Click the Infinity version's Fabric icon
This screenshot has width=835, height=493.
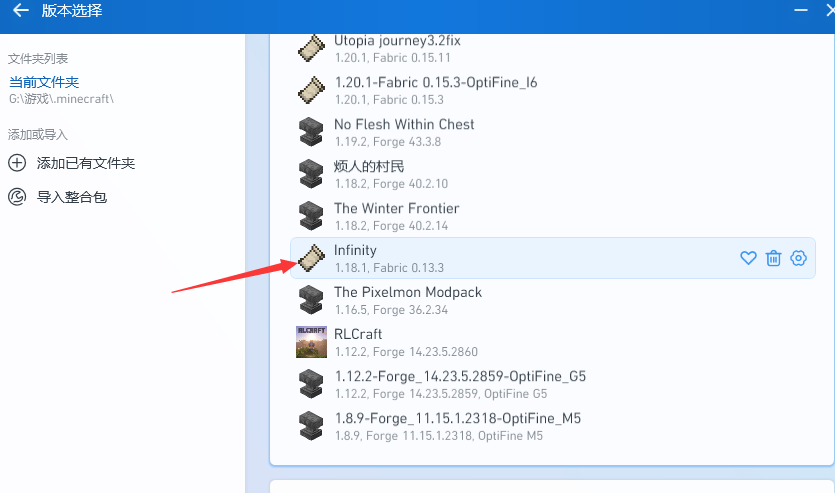(x=311, y=258)
